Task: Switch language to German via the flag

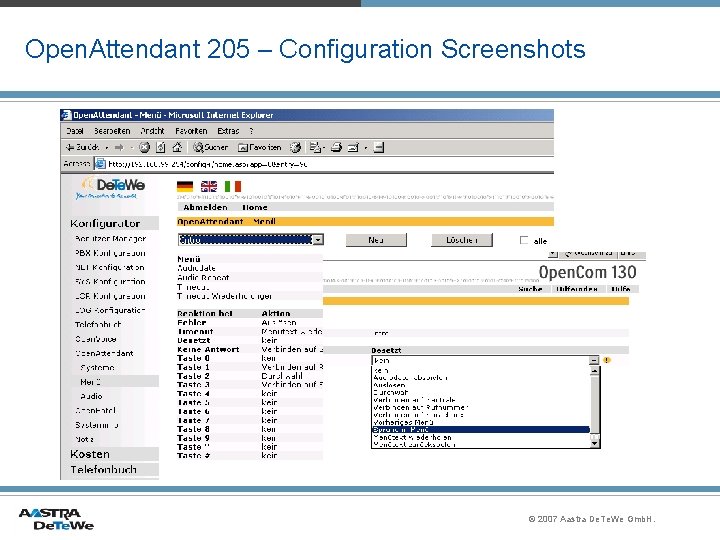Action: click(x=185, y=186)
